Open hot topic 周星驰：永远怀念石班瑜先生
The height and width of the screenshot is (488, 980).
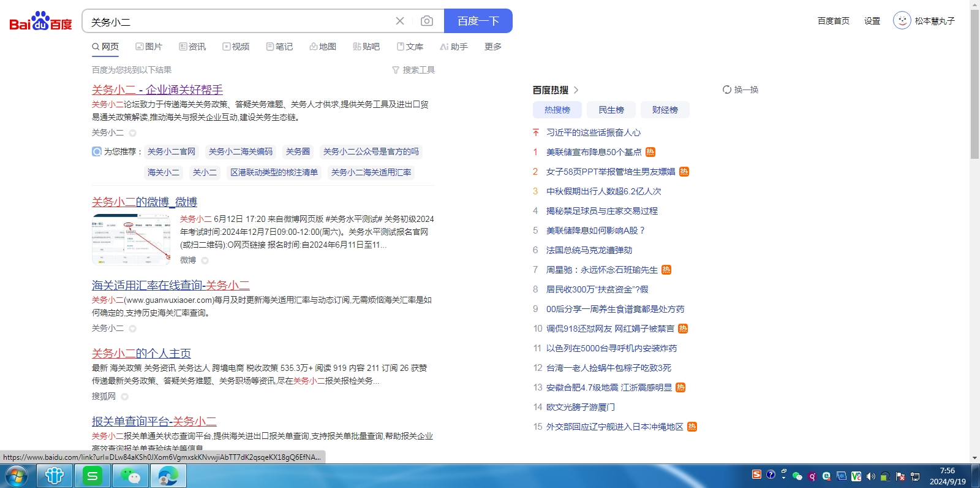pos(602,270)
